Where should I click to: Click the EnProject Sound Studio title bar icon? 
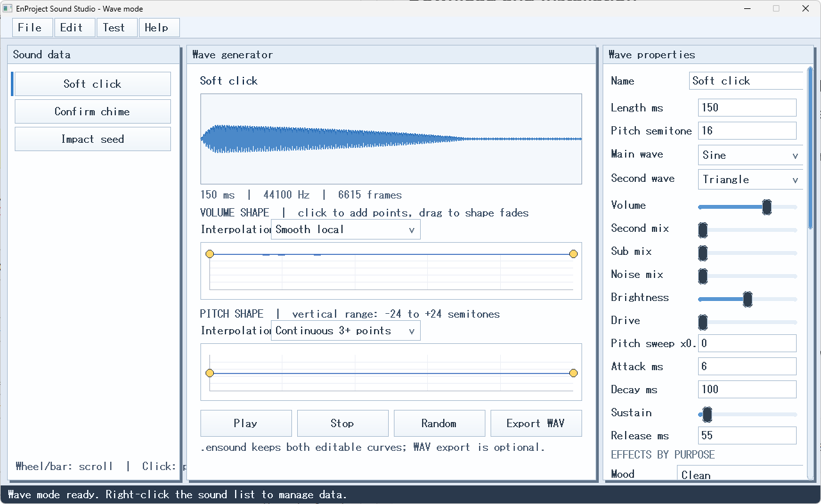8,8
